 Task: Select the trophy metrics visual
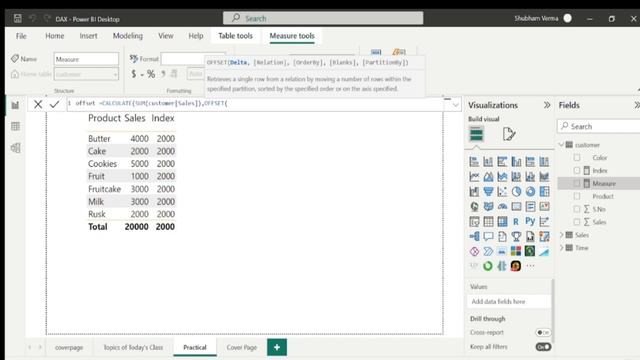point(516,236)
